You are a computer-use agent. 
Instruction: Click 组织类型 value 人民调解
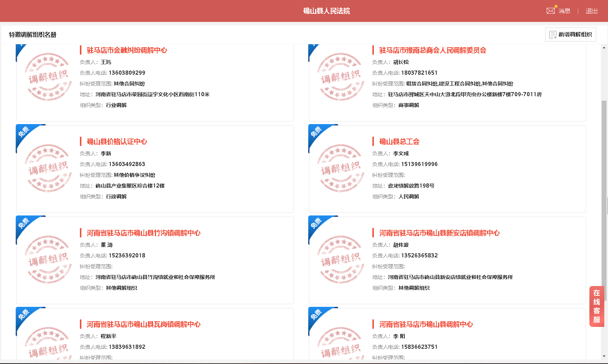pos(409,196)
